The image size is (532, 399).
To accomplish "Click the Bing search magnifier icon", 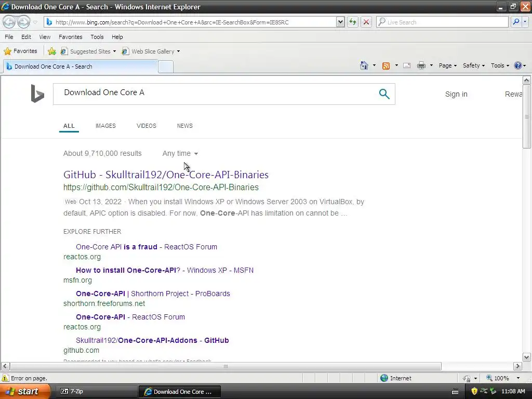I will coord(384,94).
